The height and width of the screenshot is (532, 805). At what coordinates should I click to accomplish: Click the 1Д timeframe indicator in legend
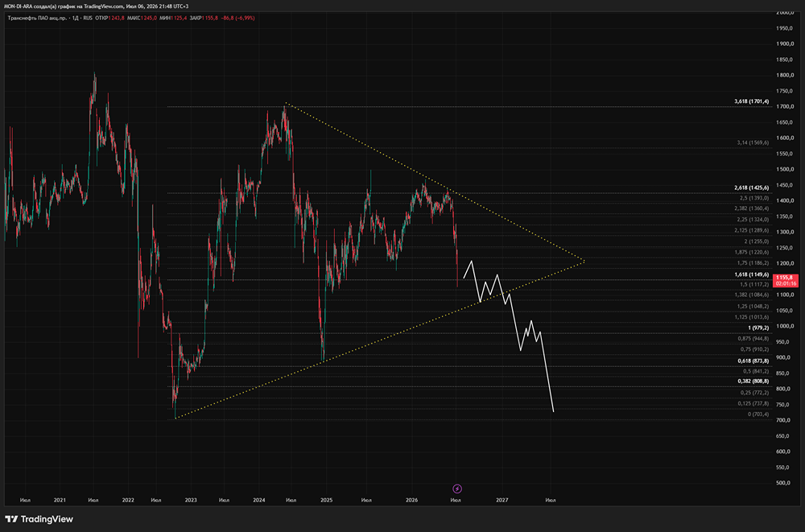(76, 18)
